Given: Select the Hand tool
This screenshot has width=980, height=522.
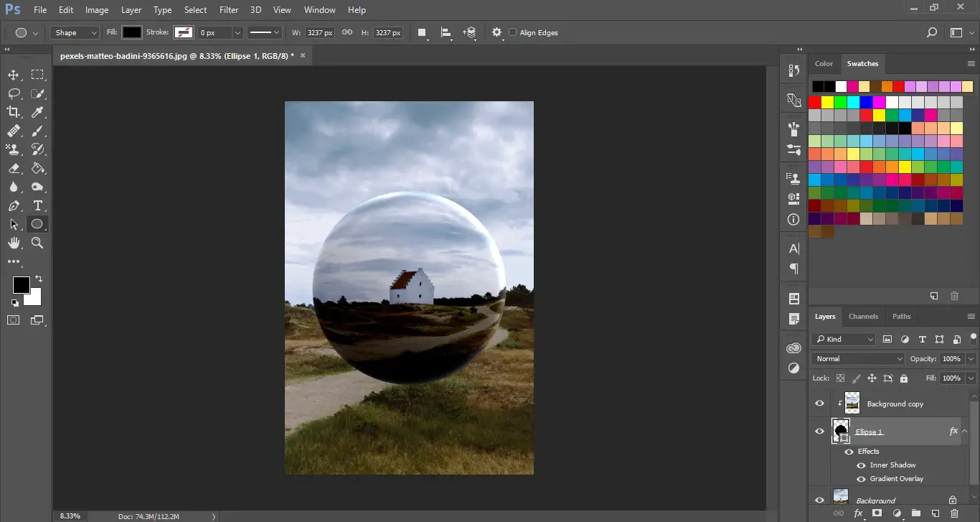Looking at the screenshot, I should tap(13, 243).
